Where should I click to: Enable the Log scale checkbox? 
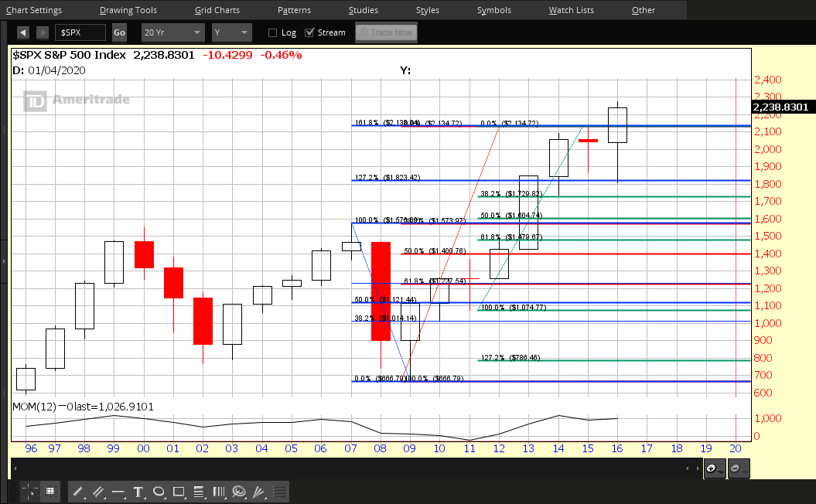tap(273, 32)
